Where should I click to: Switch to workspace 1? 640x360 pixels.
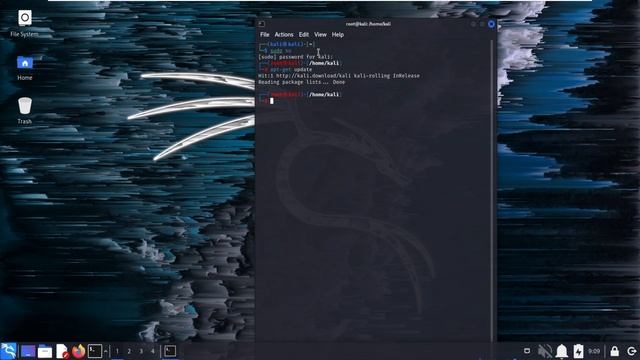[x=117, y=351]
